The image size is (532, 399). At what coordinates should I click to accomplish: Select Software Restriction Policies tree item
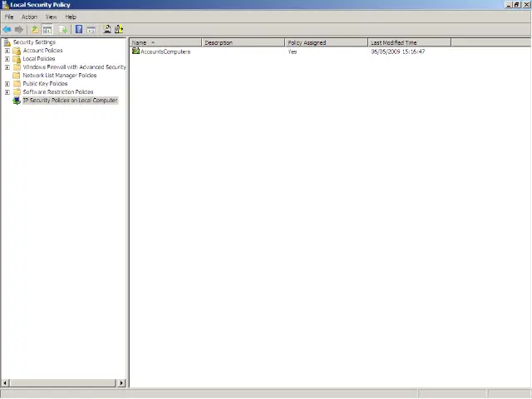click(58, 92)
